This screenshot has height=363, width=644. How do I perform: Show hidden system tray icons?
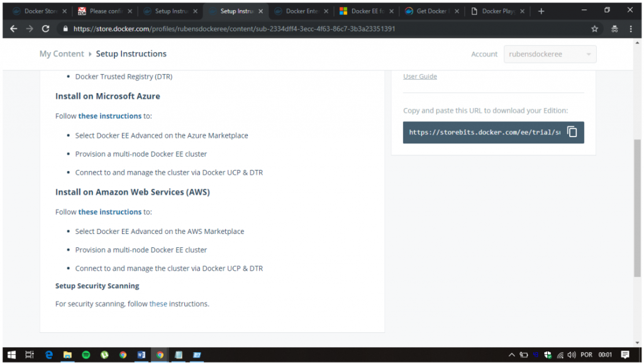tap(512, 355)
